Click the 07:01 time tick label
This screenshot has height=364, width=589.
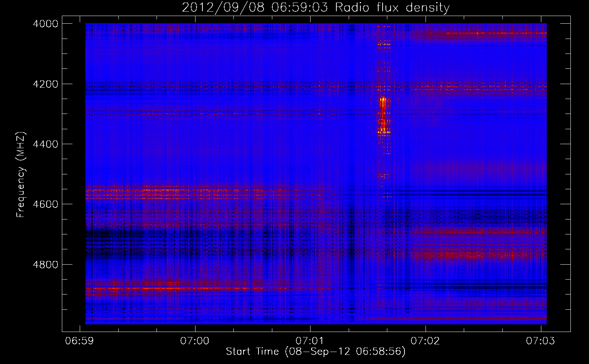310,341
